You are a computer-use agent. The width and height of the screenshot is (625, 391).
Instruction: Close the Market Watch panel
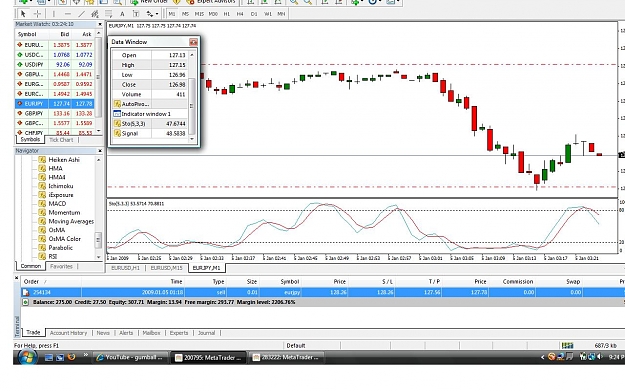click(x=100, y=24)
